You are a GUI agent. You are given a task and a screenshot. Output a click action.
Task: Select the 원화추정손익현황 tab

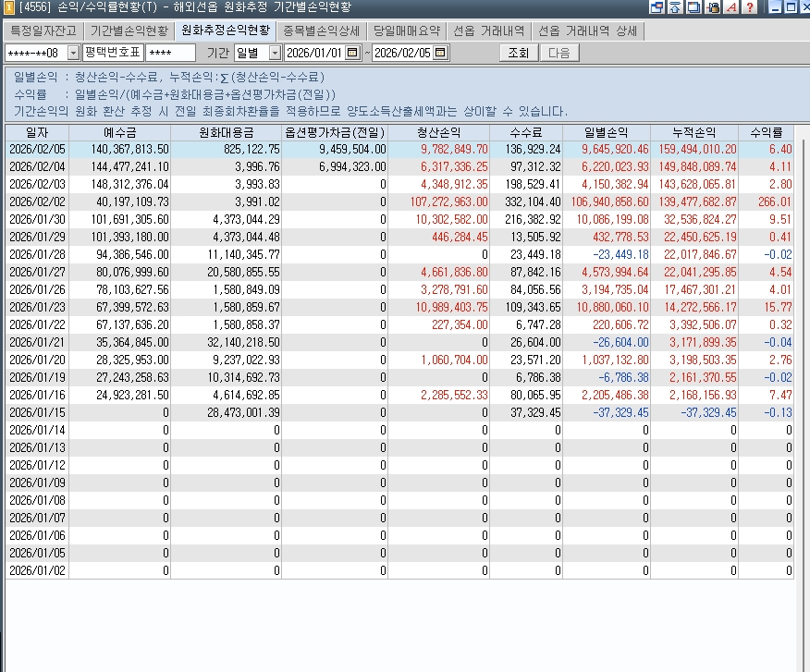(x=226, y=31)
